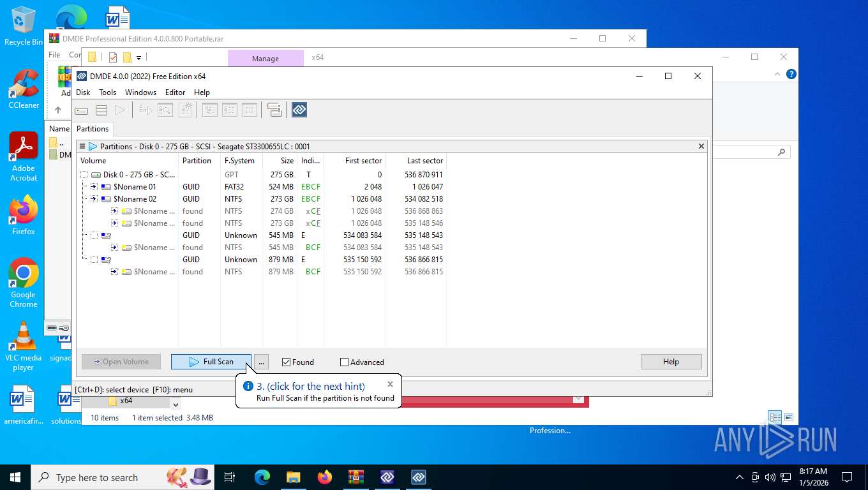Open the Disk menu
This screenshot has width=868, height=490.
coord(83,93)
